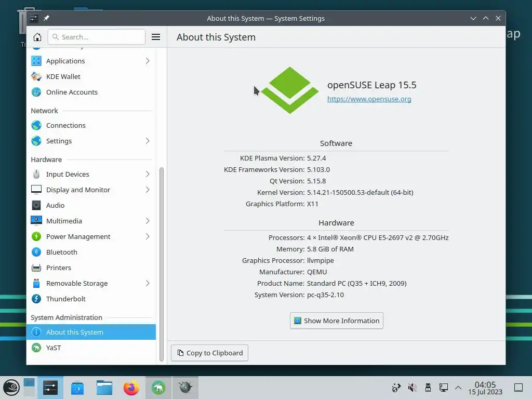Open Power Management icon
Viewport: 532px width, 399px height.
(x=36, y=237)
